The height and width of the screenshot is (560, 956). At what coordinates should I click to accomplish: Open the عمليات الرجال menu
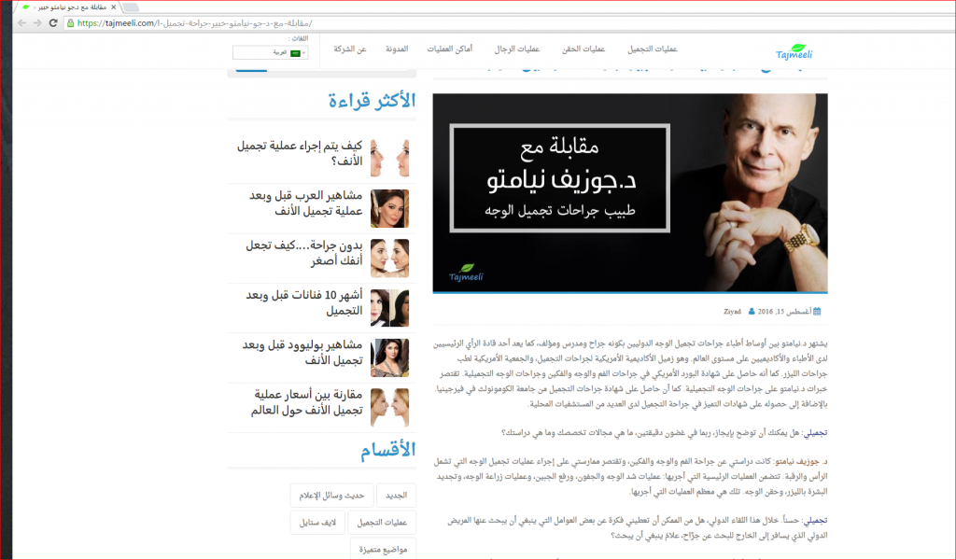click(x=517, y=49)
